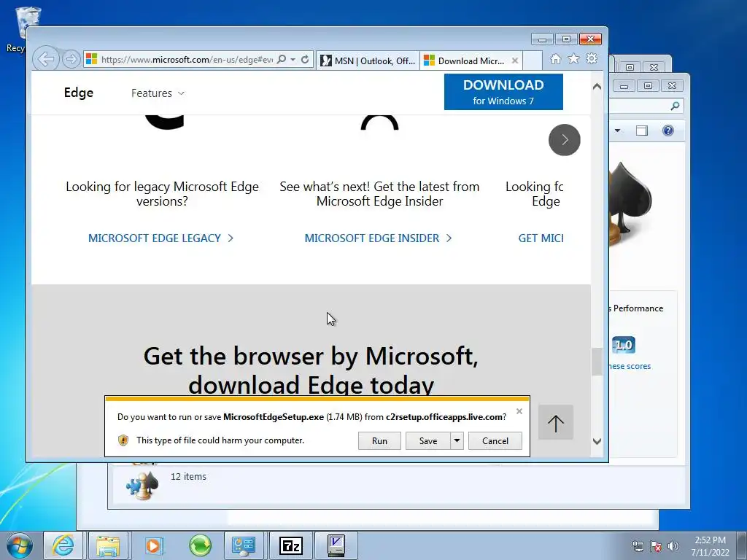Image resolution: width=747 pixels, height=560 pixels.
Task: Toggle the preview pane icon in Explorer window
Action: coord(642,131)
